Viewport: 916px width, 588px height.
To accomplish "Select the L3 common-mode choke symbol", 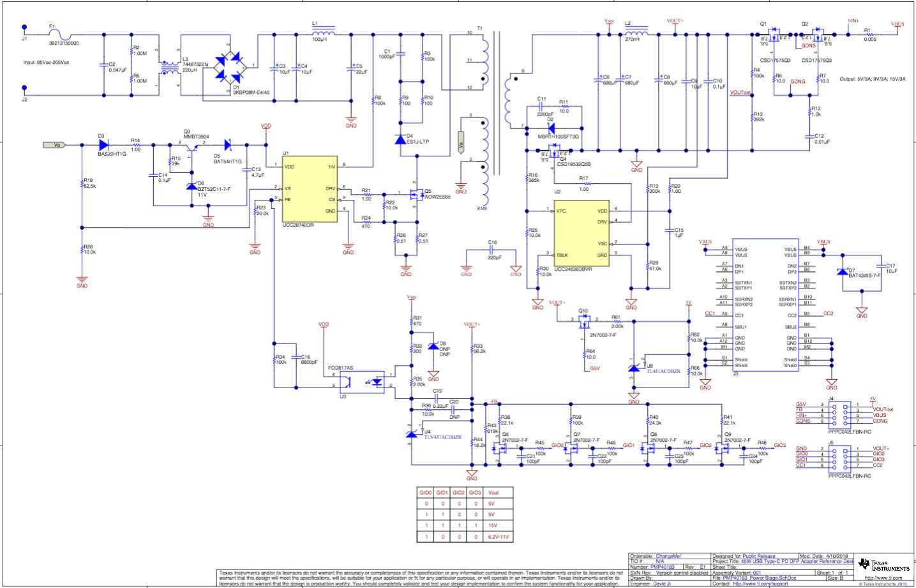I will point(170,68).
